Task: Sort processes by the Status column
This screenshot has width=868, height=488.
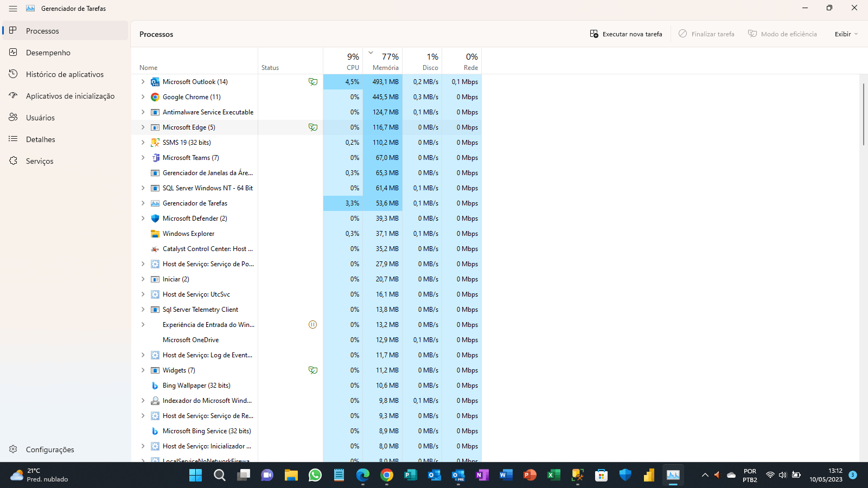Action: 290,61
